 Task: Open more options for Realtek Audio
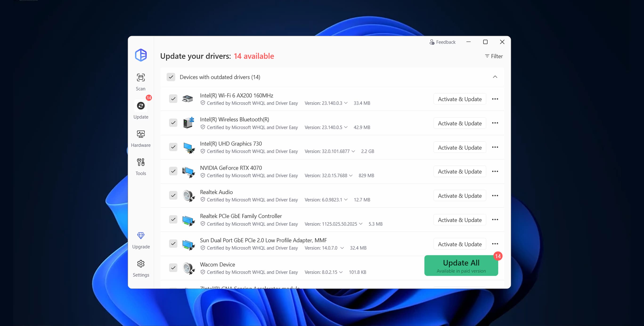(x=495, y=196)
